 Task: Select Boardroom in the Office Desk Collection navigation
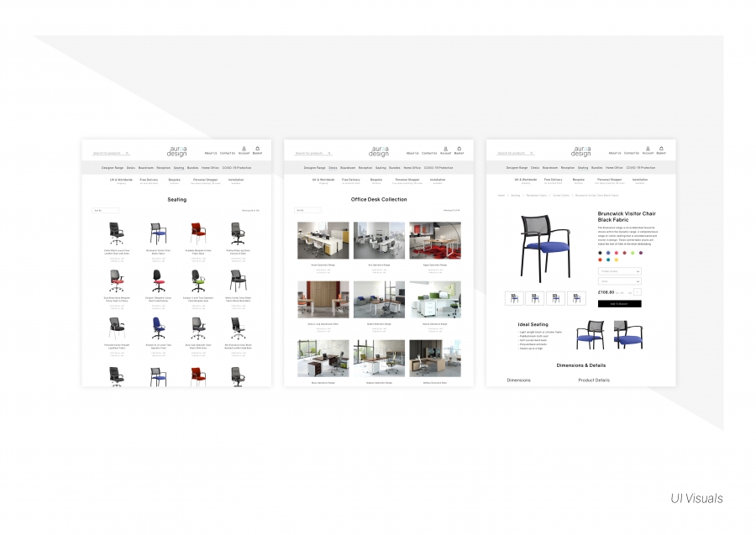tap(348, 168)
